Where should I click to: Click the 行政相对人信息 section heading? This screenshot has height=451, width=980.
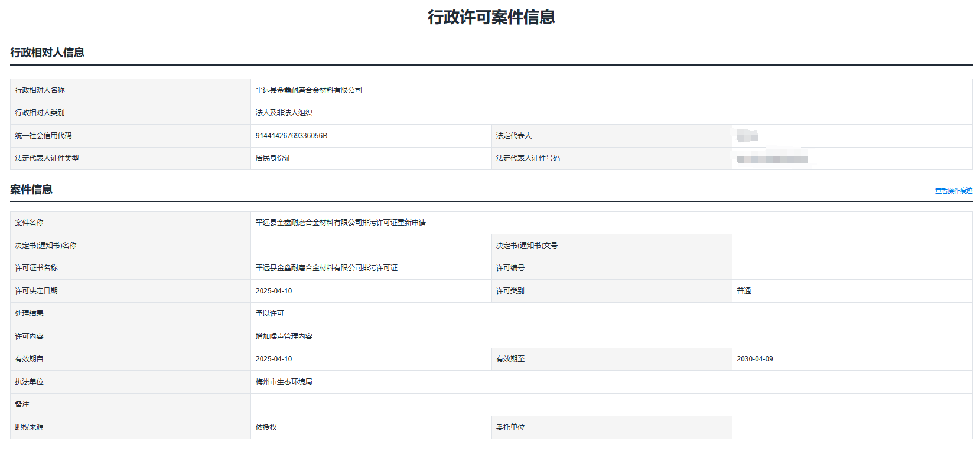[47, 53]
